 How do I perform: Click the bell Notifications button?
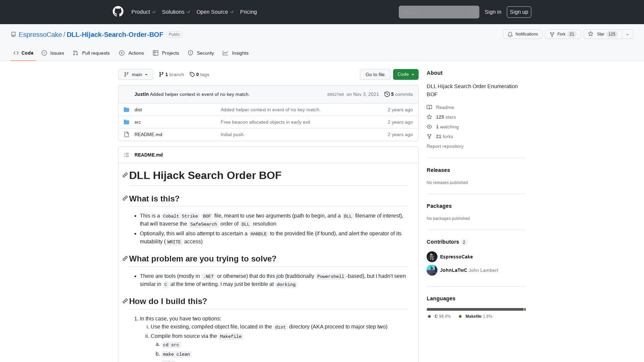[x=523, y=34]
